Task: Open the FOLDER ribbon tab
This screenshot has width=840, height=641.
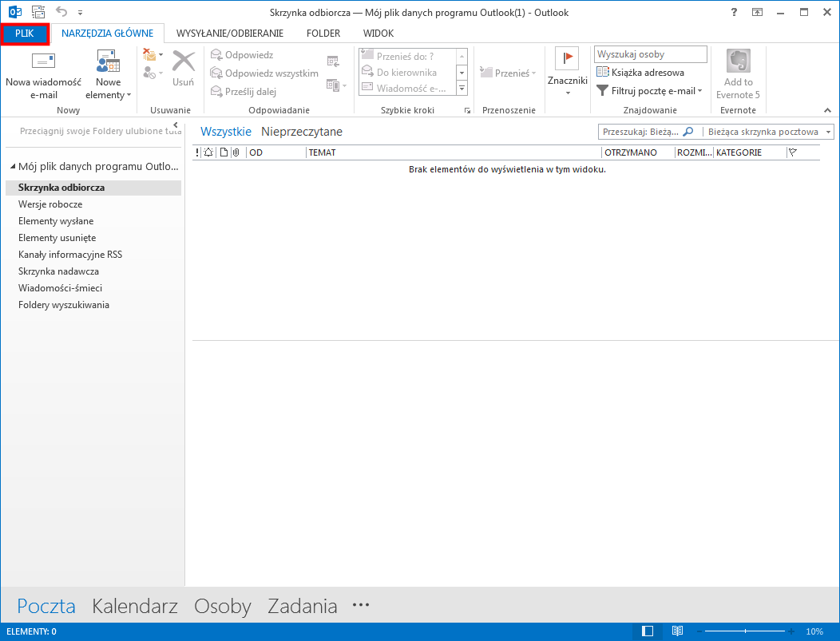Action: click(x=323, y=34)
